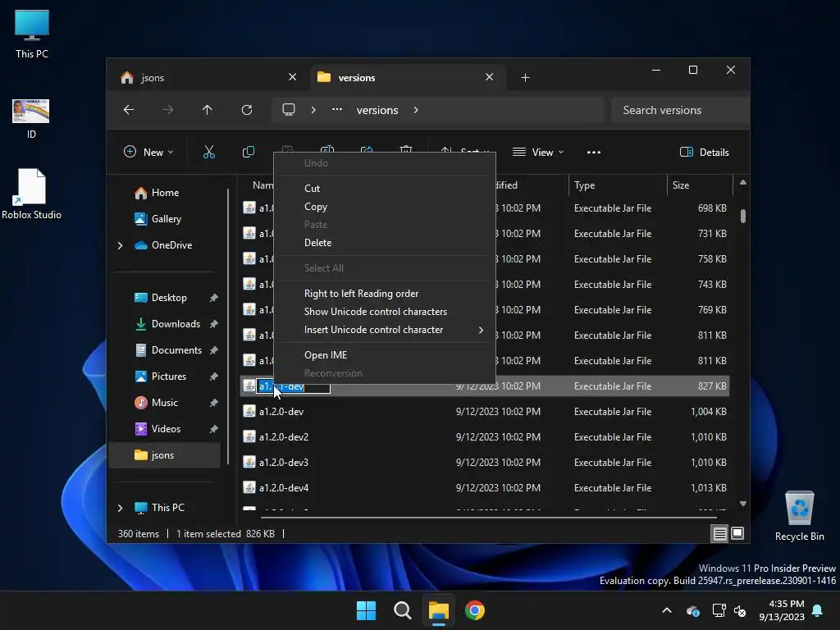Toggle the Details pane button
840x630 pixels.
click(x=704, y=152)
